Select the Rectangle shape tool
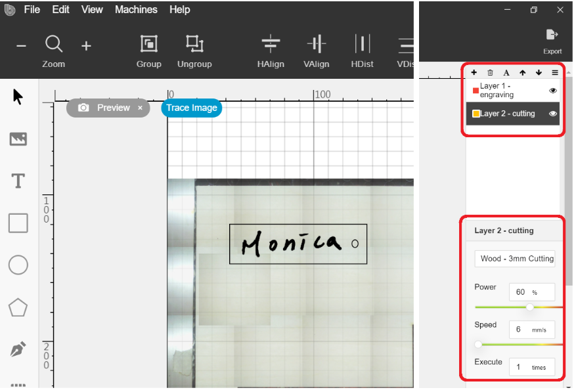Screen dimensions: 576x392 (18, 223)
